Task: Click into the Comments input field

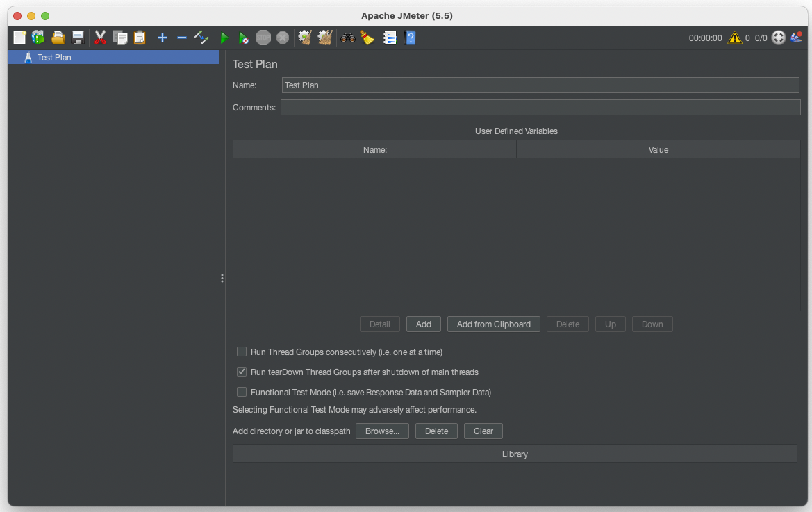Action: [x=540, y=108]
